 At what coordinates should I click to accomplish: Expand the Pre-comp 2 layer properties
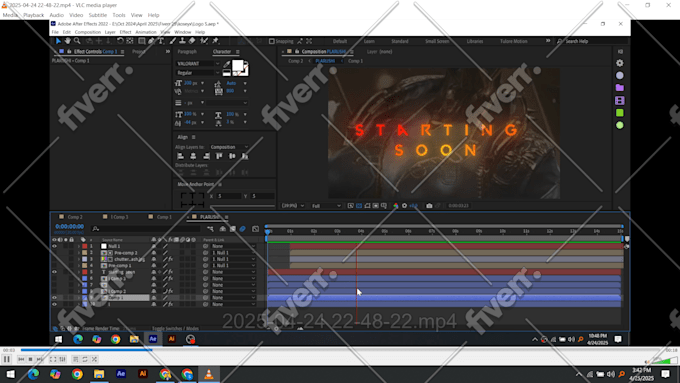(x=79, y=252)
